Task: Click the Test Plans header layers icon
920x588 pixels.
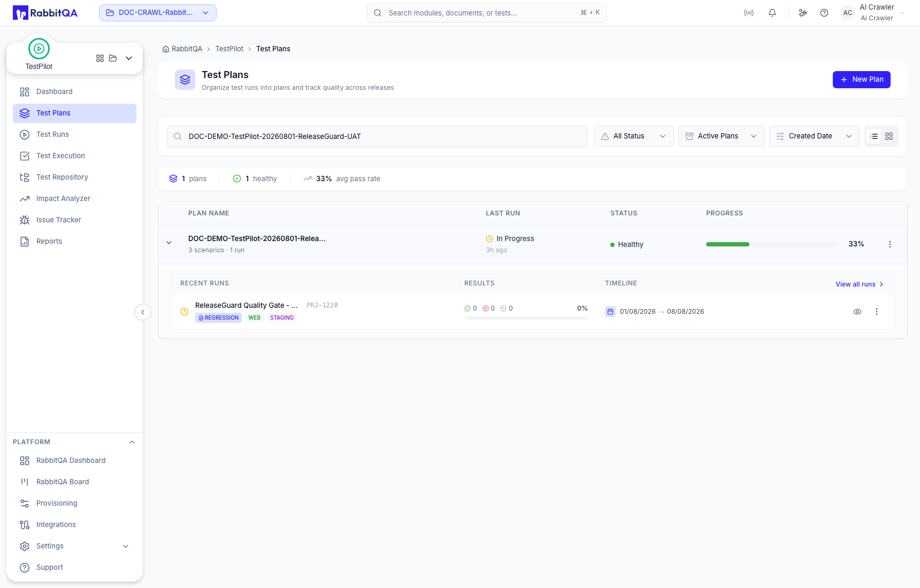Action: click(185, 80)
